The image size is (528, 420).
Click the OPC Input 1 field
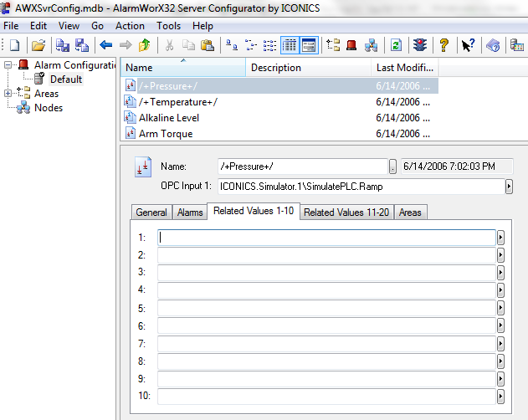click(x=361, y=187)
